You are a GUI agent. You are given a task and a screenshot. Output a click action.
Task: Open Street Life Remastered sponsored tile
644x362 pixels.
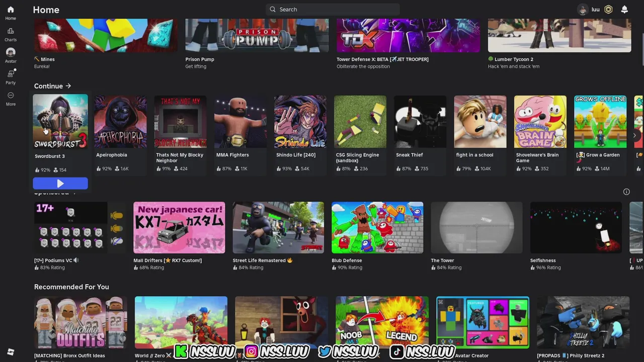[278, 227]
